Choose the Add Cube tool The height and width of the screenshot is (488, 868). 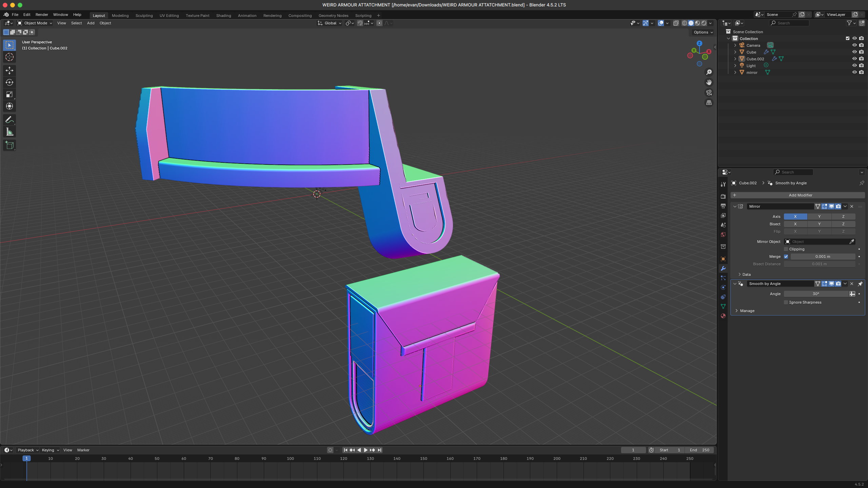9,145
